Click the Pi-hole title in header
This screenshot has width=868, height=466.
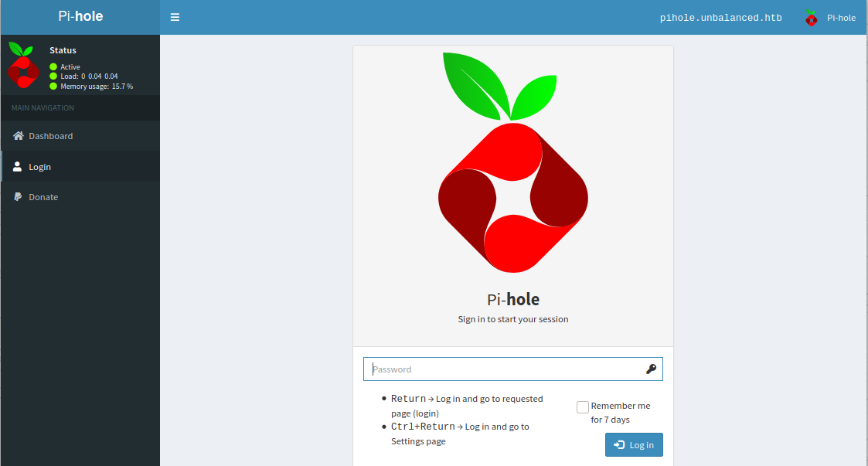tap(81, 16)
